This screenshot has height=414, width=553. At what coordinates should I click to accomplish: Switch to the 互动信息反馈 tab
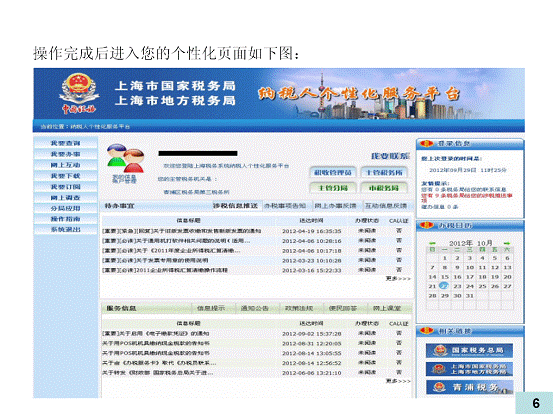coord(386,206)
